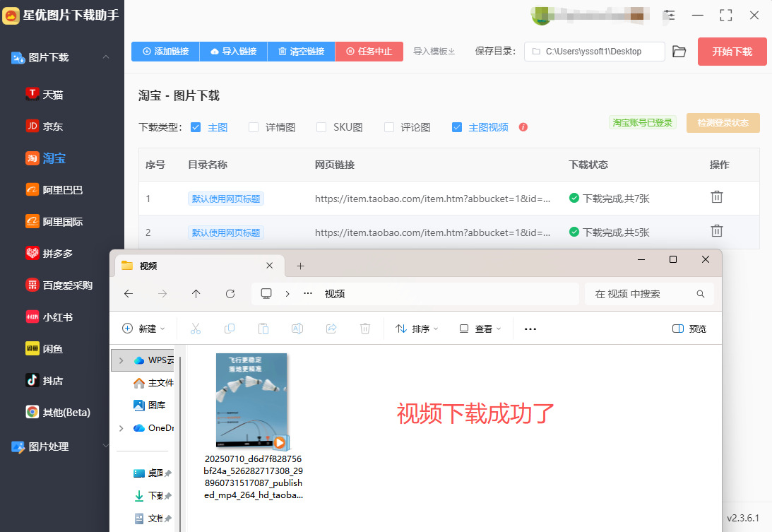Check the SKU图 download type

pos(321,127)
